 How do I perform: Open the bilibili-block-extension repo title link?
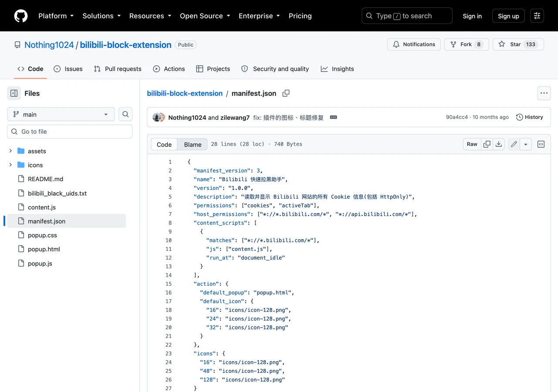tap(126, 45)
